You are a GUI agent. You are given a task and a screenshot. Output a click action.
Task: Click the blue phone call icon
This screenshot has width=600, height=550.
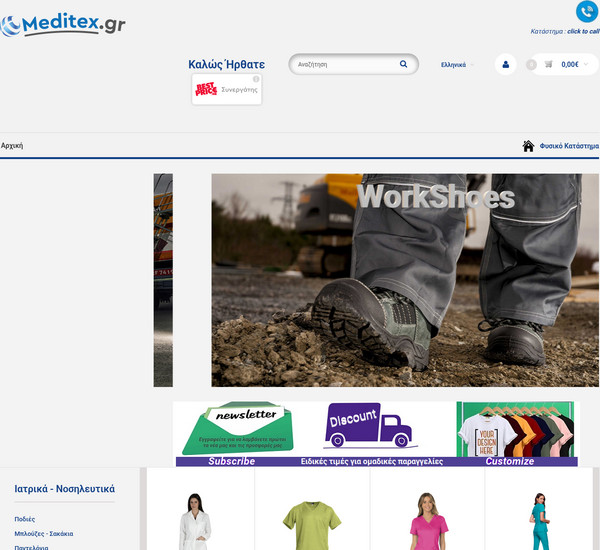tap(587, 11)
